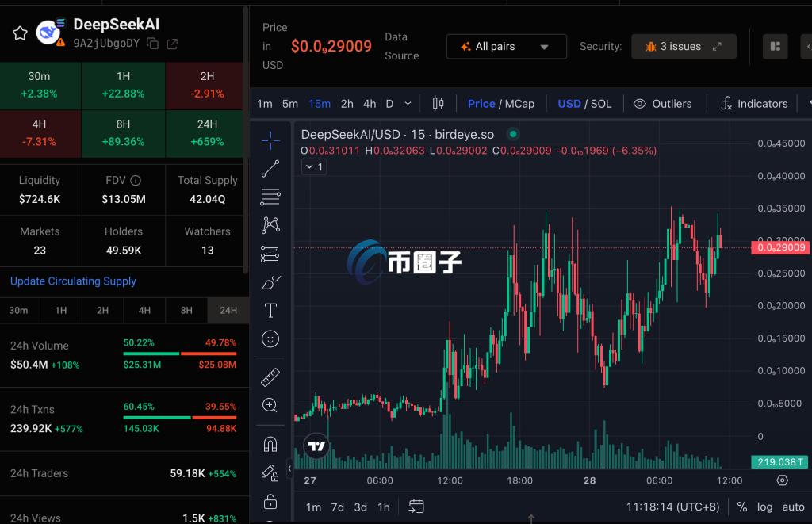Viewport: 812px width, 524px height.
Task: Toggle log scale mode
Action: click(765, 507)
